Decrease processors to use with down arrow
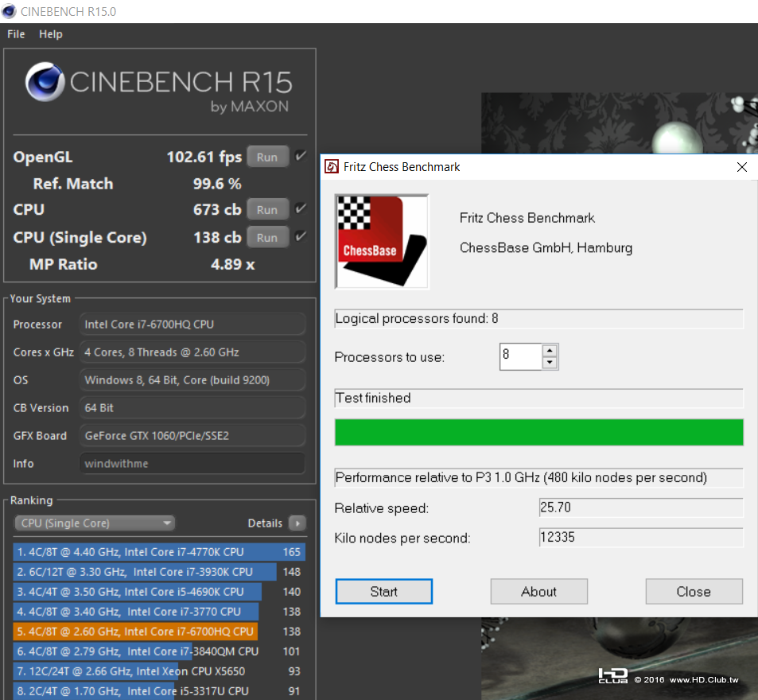This screenshot has height=700, width=758. click(x=550, y=363)
